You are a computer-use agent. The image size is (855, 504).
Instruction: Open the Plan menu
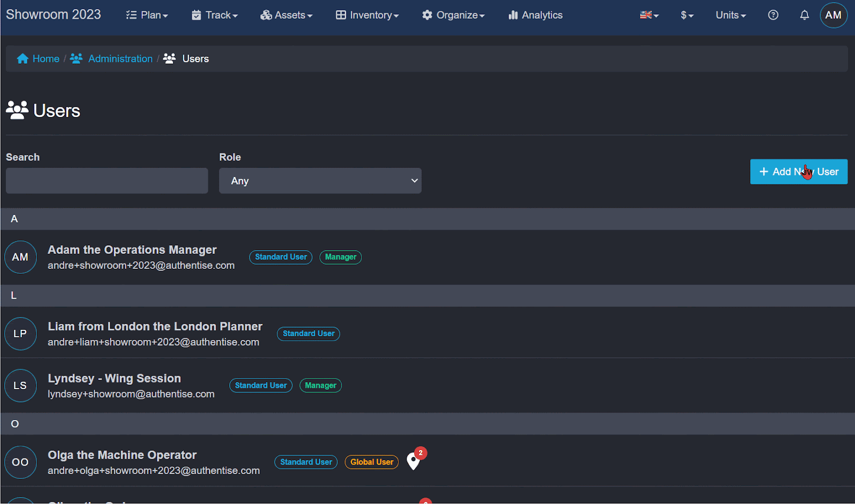tap(147, 15)
